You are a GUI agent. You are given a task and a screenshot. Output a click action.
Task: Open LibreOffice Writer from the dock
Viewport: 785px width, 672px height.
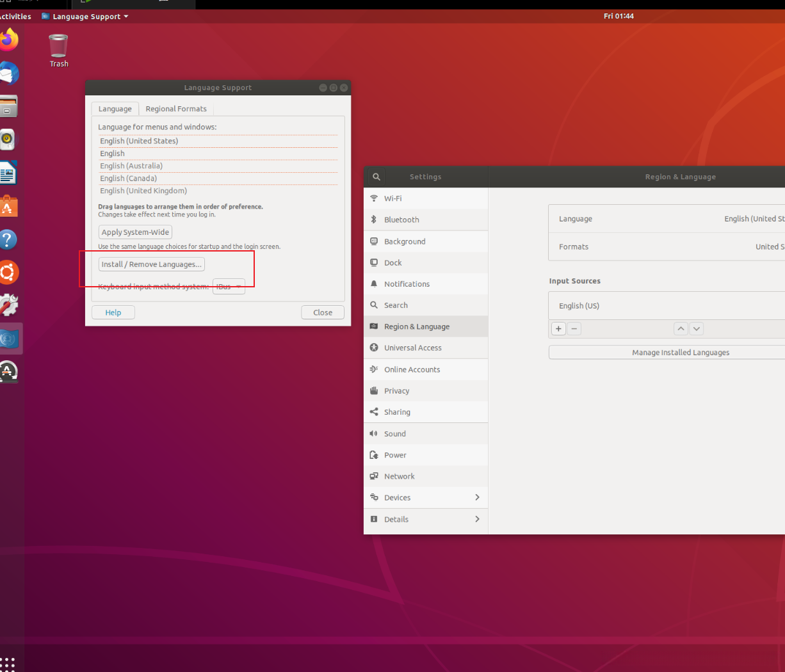coord(8,173)
